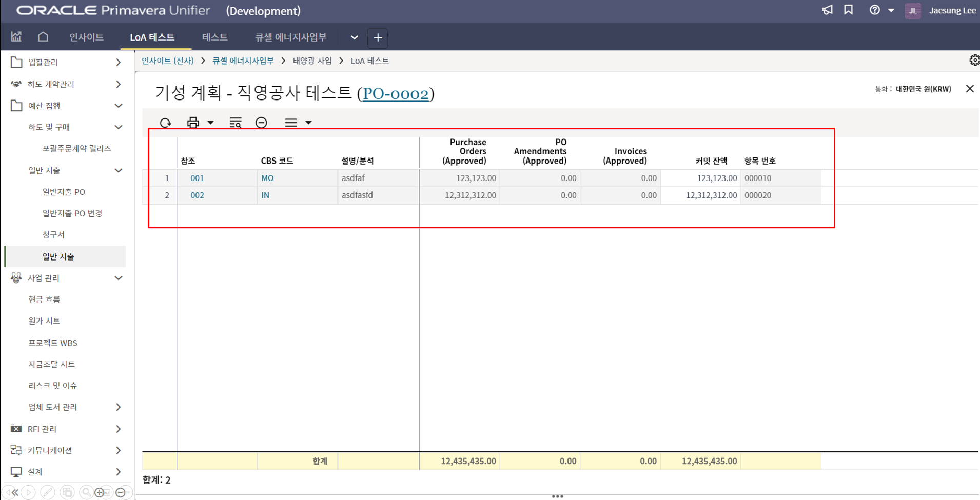Collapse the 예산 집행 sidebar section
The height and width of the screenshot is (500, 980).
(119, 106)
